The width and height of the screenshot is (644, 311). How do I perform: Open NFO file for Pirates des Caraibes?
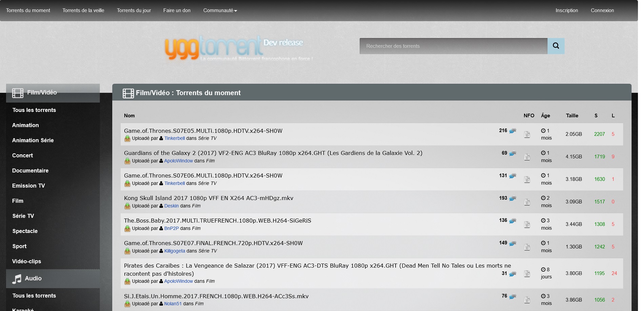(x=527, y=274)
